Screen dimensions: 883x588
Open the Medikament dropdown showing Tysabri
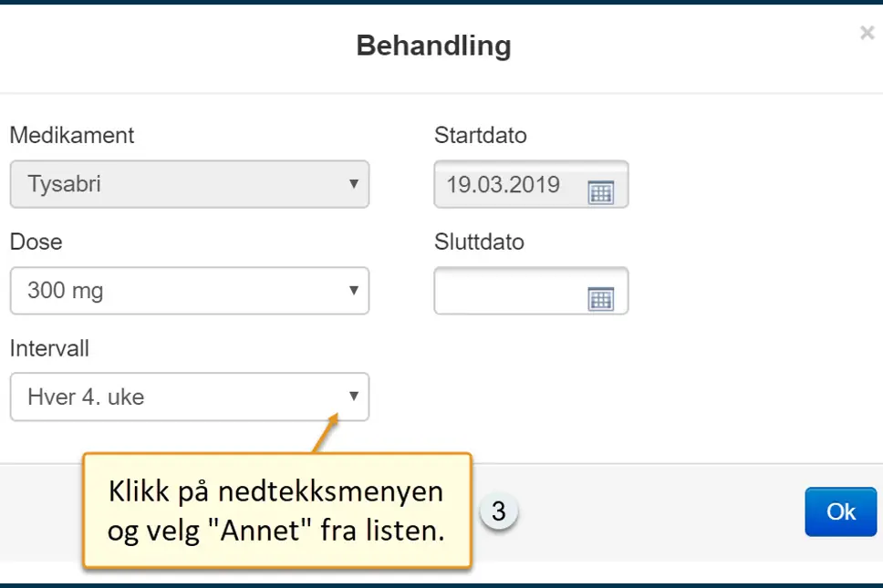coord(182,184)
